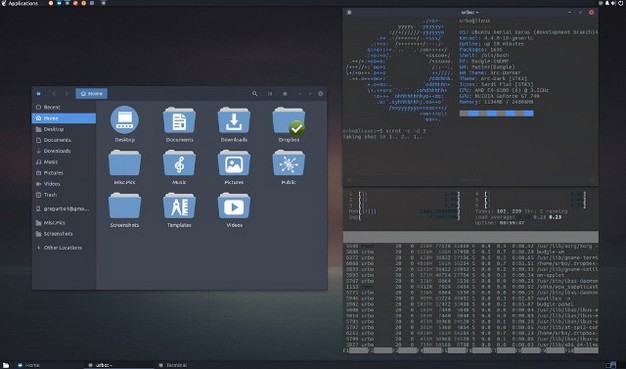Open the Public folder icon
Viewport: 626px width, 369px height.
coord(289,163)
